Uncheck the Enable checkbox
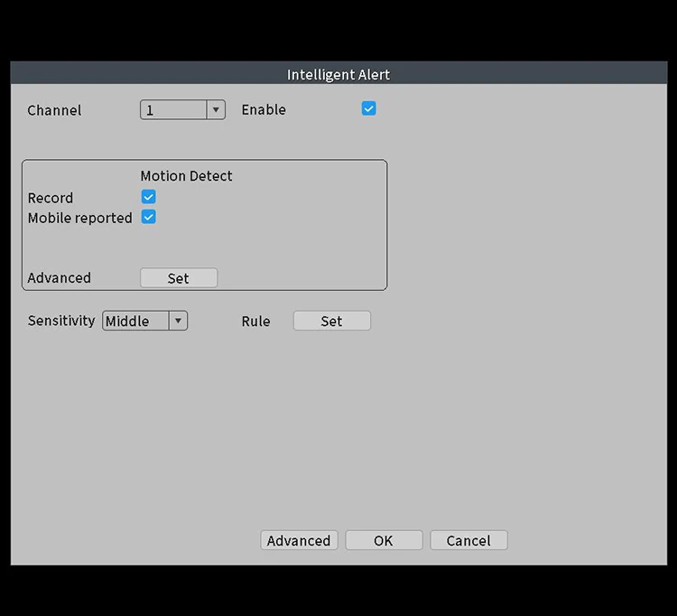Image resolution: width=677 pixels, height=616 pixels. (368, 108)
